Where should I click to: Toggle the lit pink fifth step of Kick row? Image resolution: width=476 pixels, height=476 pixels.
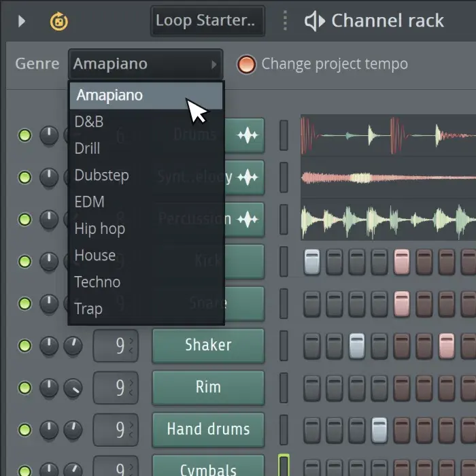pos(402,261)
